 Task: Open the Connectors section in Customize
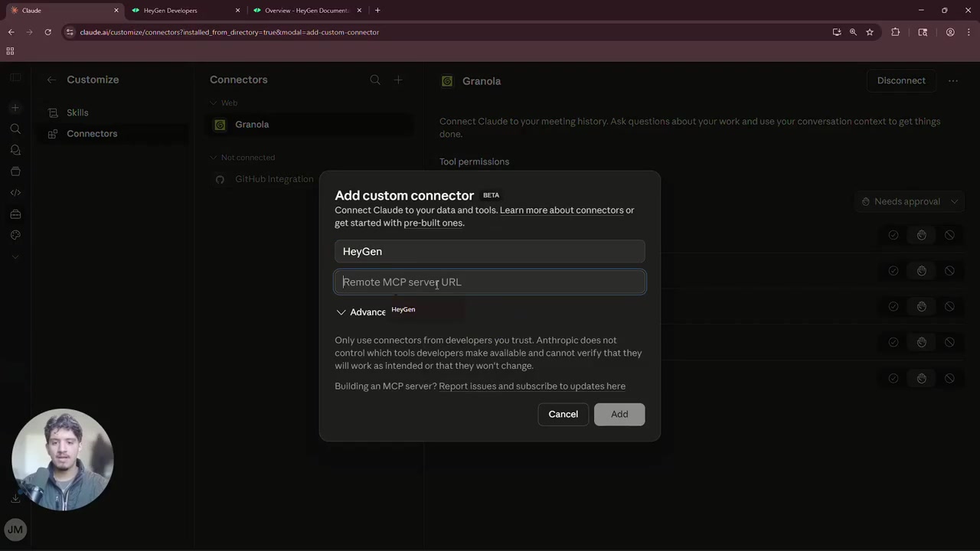[x=113, y=134]
